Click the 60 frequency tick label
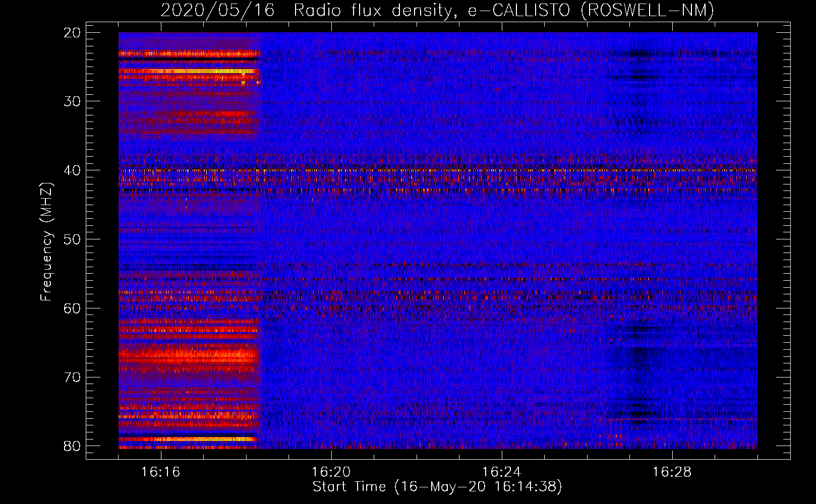The width and height of the screenshot is (816, 504). click(x=73, y=308)
